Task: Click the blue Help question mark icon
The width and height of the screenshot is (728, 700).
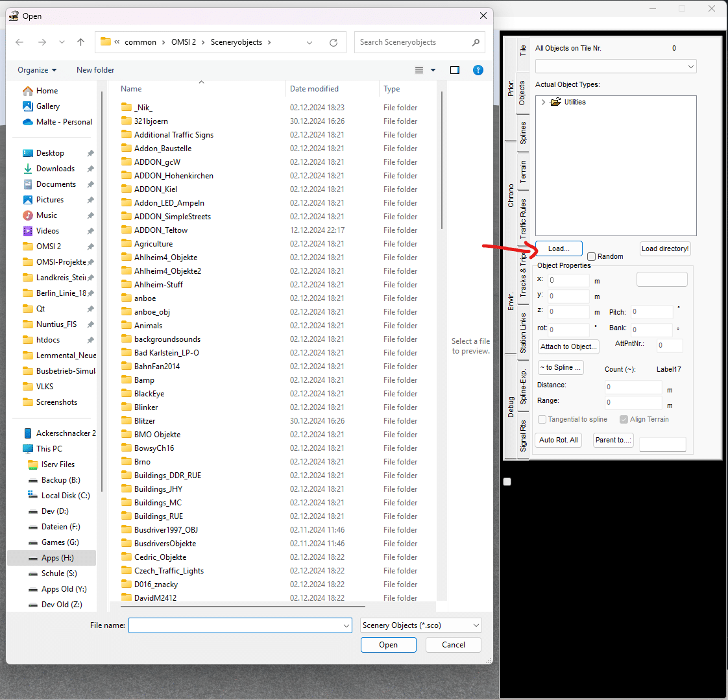Action: point(478,70)
